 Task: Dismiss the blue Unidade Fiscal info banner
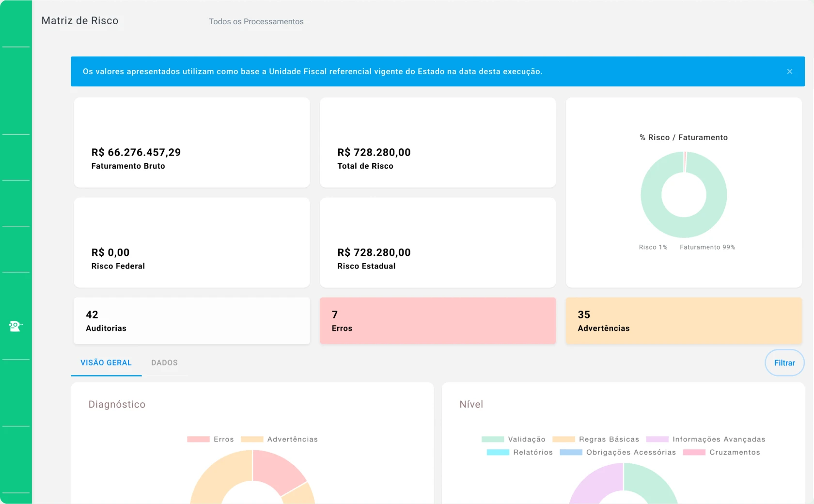(789, 71)
